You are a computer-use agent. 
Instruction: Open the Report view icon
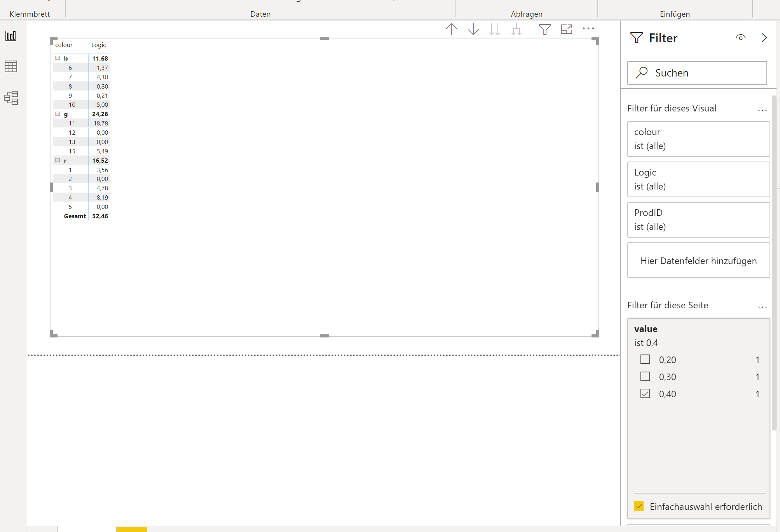(x=11, y=36)
